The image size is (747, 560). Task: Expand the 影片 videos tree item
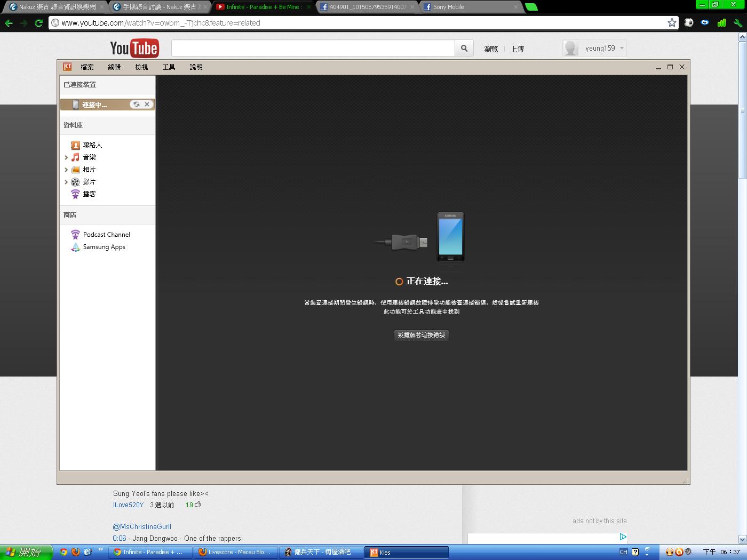click(x=66, y=182)
